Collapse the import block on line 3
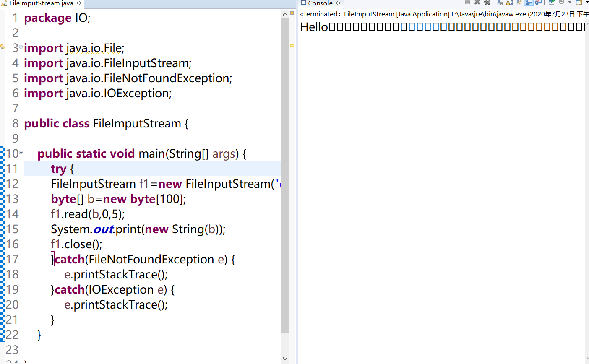The width and height of the screenshot is (589, 364). pos(21,47)
